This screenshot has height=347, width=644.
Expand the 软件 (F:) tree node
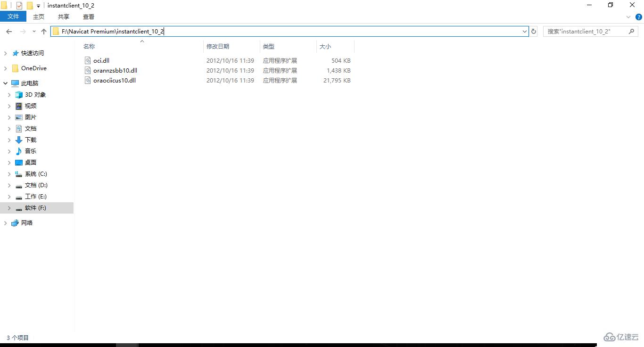click(x=9, y=207)
